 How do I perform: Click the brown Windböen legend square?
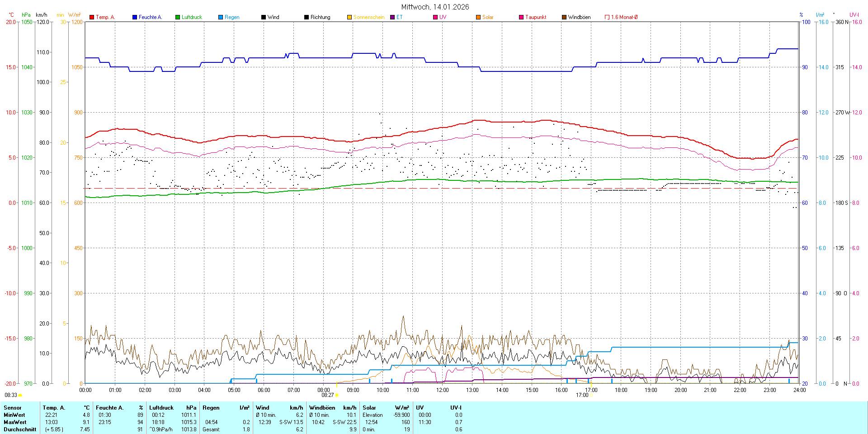coord(564,17)
